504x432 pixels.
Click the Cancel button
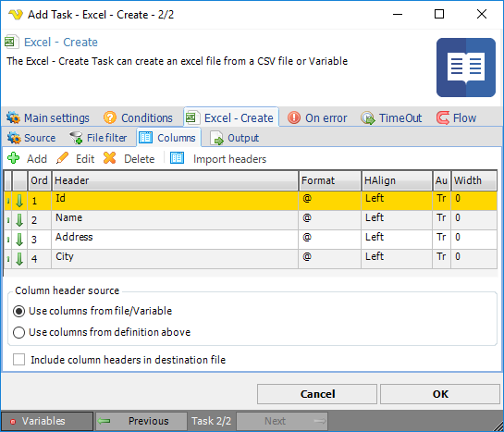pyautogui.click(x=317, y=394)
